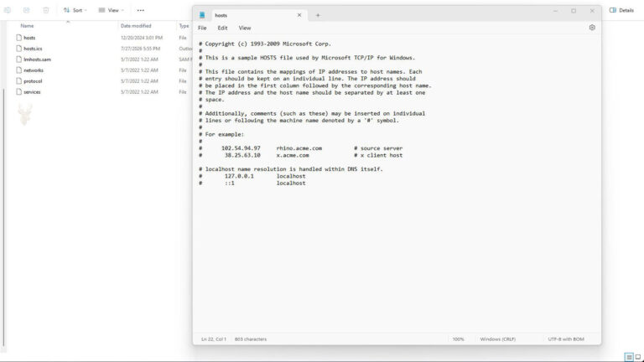Click the Delete icon in File Explorer toolbar
The image size is (644, 362).
click(45, 10)
